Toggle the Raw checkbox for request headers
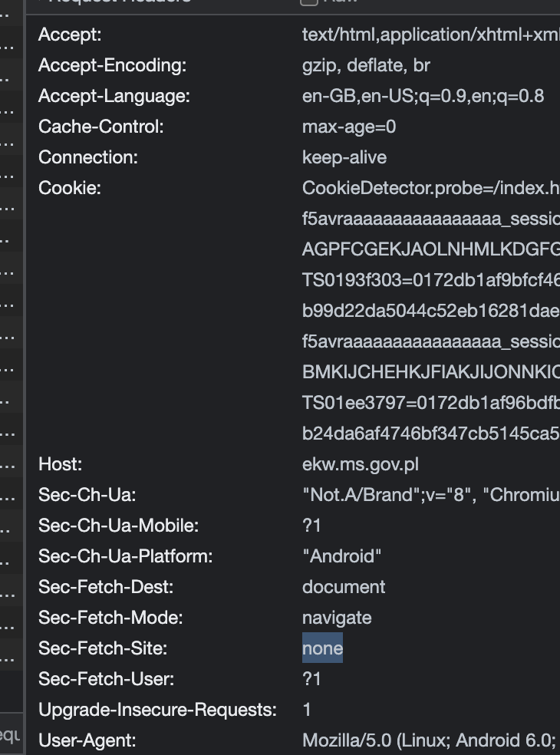 308,2
